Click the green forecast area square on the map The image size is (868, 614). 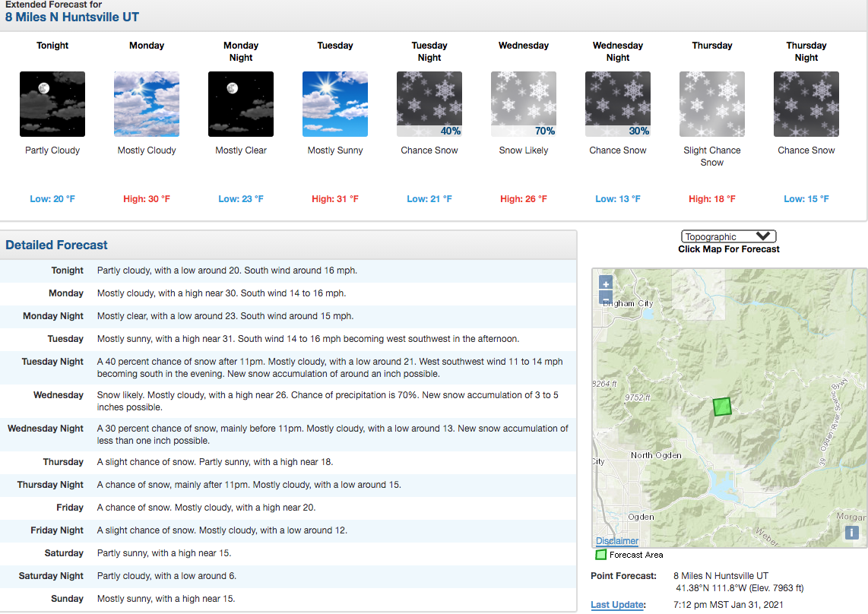722,407
